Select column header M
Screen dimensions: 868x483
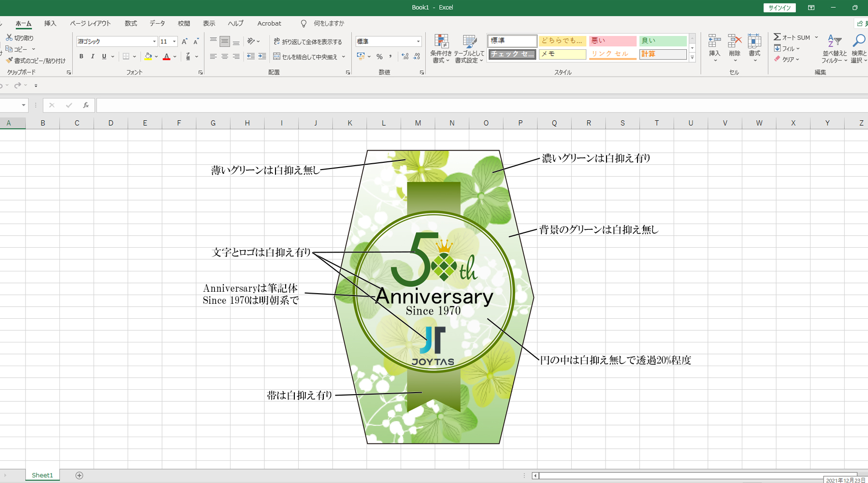point(418,123)
